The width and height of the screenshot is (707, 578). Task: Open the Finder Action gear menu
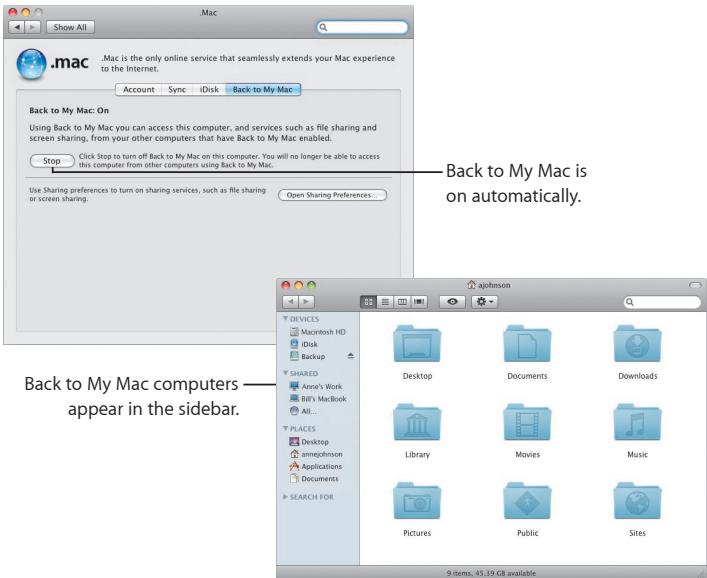point(485,302)
